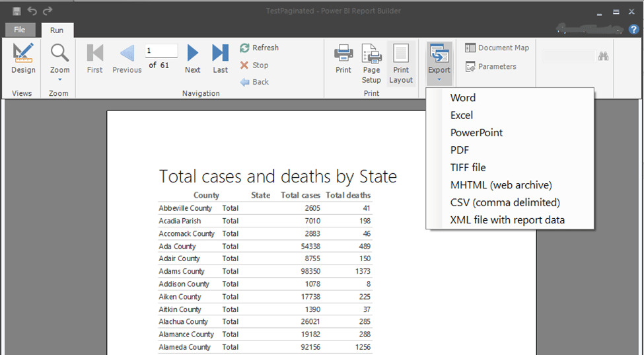Go to First page
Viewport: 644px width, 355px height.
[x=95, y=58]
